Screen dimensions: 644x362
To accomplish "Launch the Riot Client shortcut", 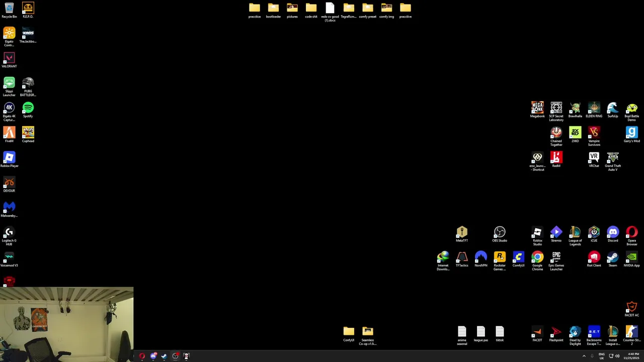I will 594,259.
